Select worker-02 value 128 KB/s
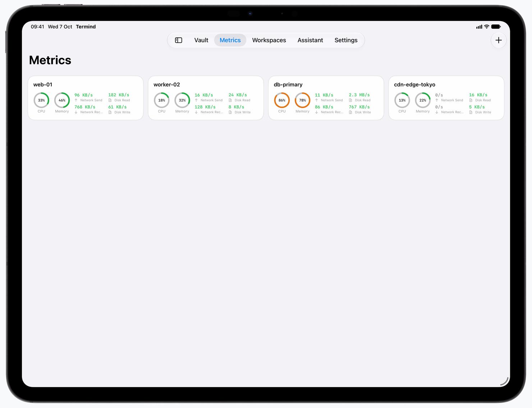This screenshot has width=532, height=408. (205, 107)
